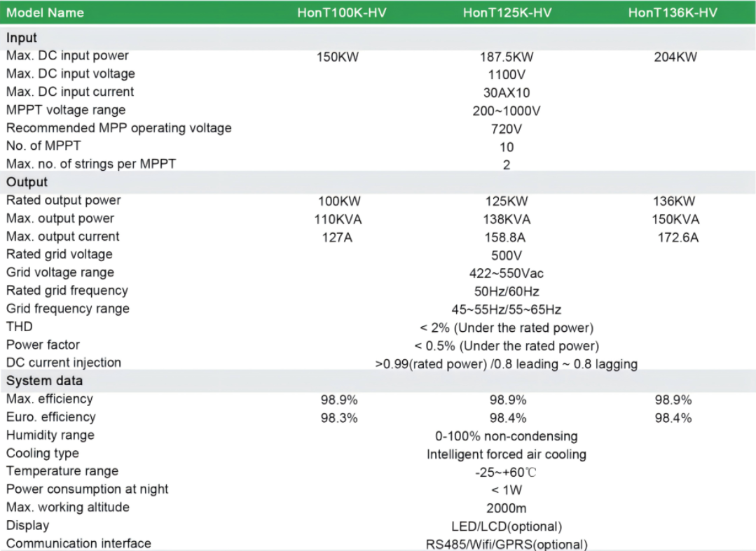Click the 150KVA max output power value

click(x=675, y=219)
